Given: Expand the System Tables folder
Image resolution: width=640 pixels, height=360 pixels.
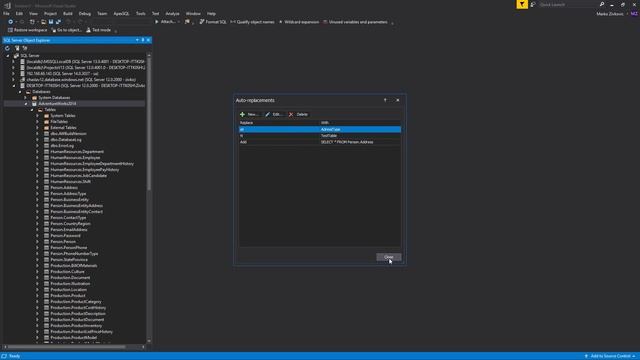Looking at the screenshot, I should tap(38, 116).
